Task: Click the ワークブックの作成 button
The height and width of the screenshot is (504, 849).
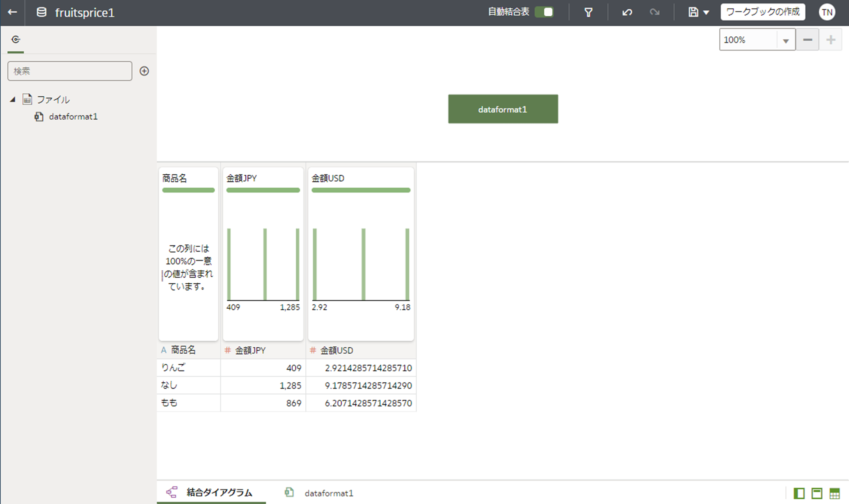Action: 763,12
